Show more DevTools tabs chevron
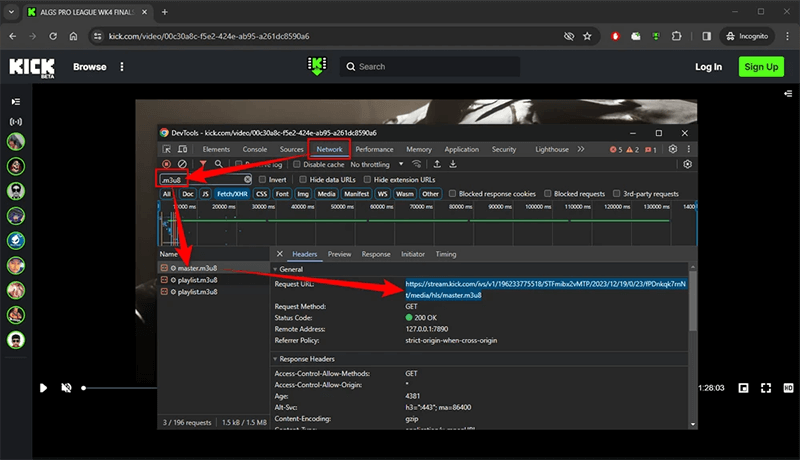This screenshot has height=460, width=800. click(x=581, y=149)
